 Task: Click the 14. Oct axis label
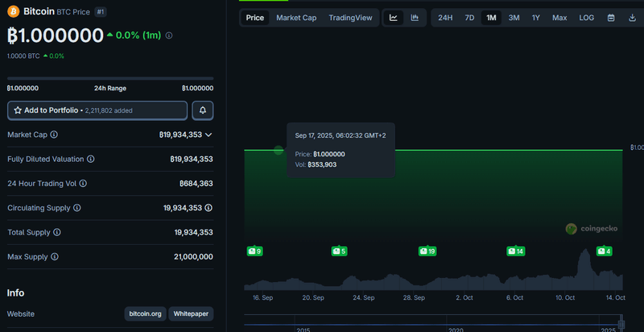[615, 298]
